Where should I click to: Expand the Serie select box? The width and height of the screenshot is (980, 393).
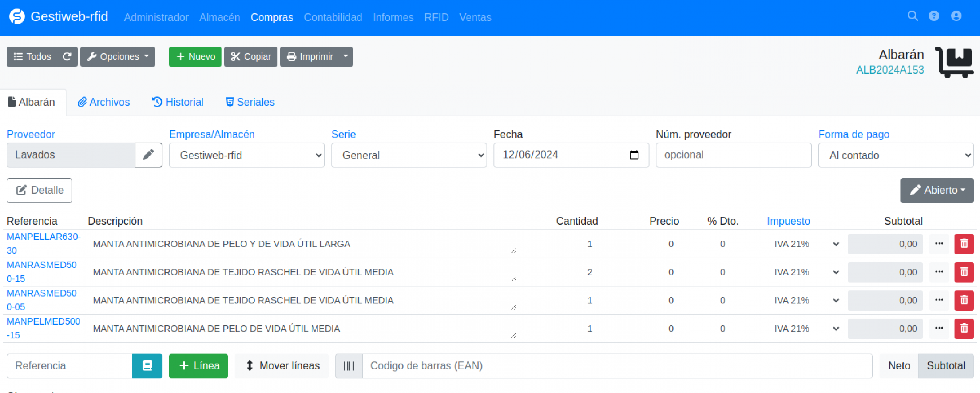tap(409, 155)
